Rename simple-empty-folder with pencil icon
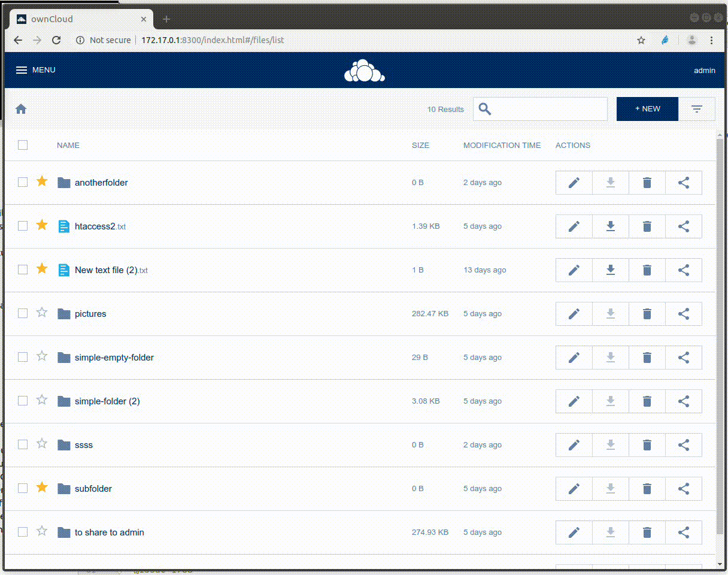Screen dimensions: 728x575 click(x=574, y=358)
